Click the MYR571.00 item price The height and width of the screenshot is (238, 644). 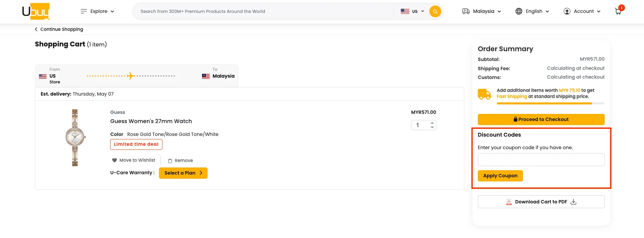click(424, 112)
